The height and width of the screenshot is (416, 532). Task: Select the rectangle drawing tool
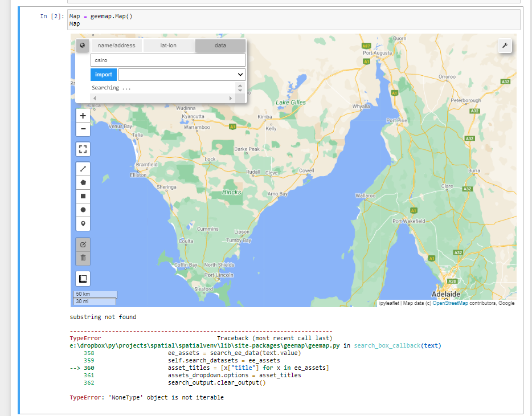point(83,196)
